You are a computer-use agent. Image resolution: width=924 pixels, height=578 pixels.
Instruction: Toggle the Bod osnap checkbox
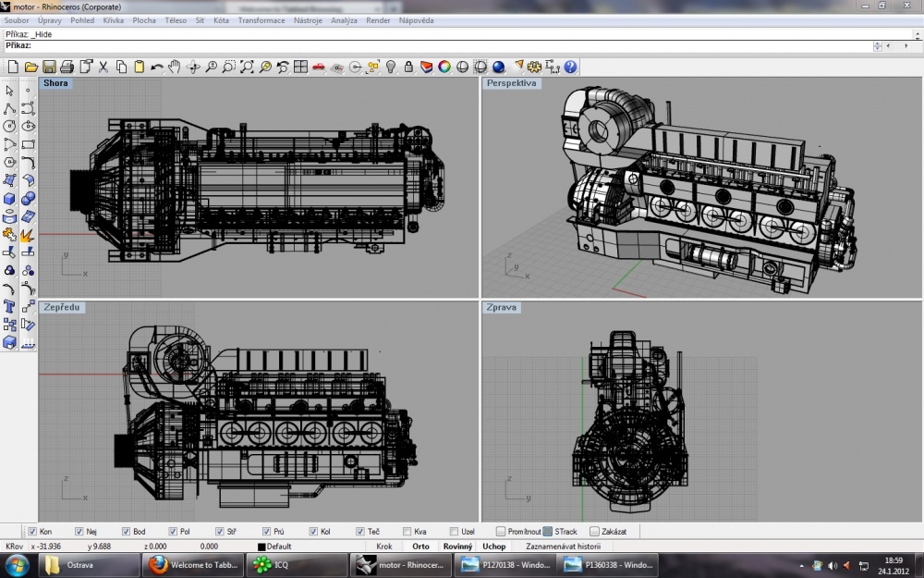pos(126,532)
